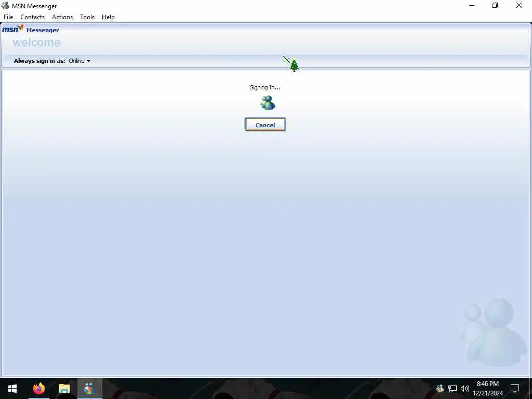Open the Actions menu
Image resolution: width=532 pixels, height=399 pixels.
[x=62, y=17]
